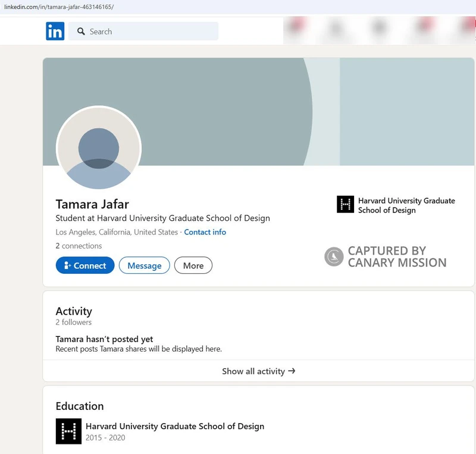Click the Tamara Jafar profile name
The width and height of the screenshot is (476, 454).
[x=92, y=204]
